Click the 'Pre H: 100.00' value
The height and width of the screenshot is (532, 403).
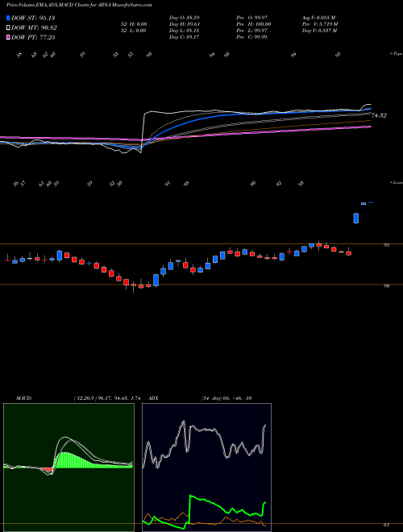click(253, 24)
